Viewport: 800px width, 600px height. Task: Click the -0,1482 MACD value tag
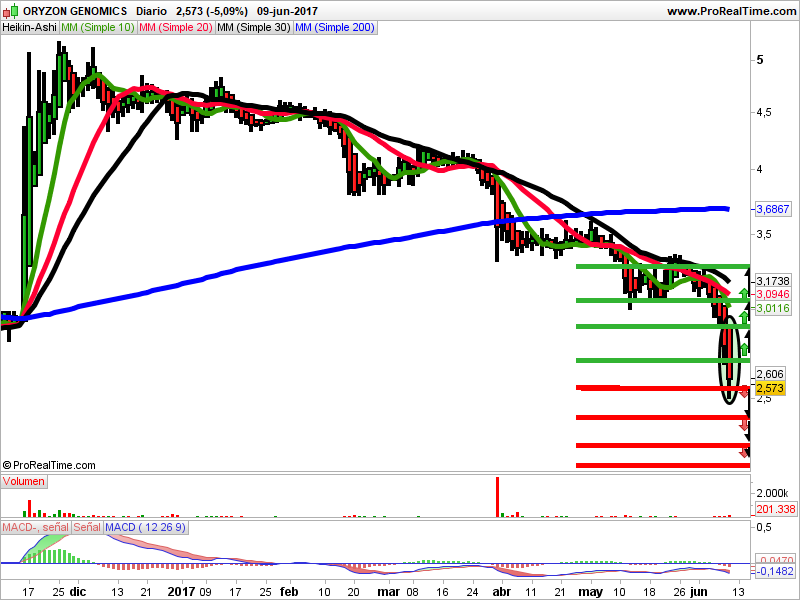[x=774, y=571]
